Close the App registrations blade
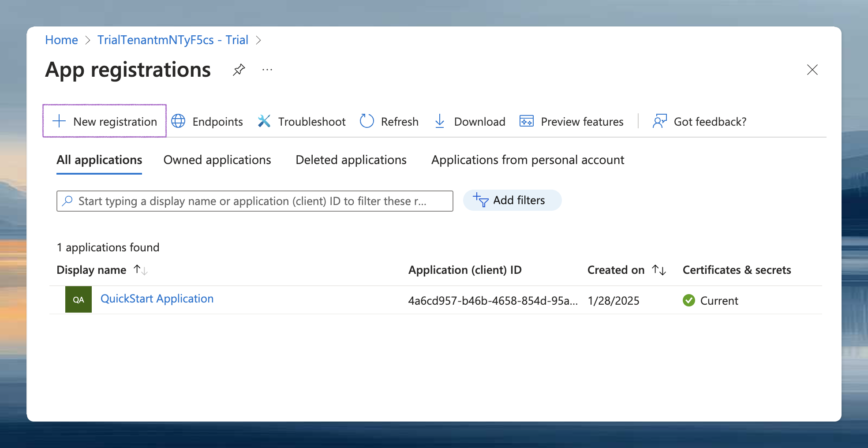This screenshot has height=448, width=868. pos(812,70)
